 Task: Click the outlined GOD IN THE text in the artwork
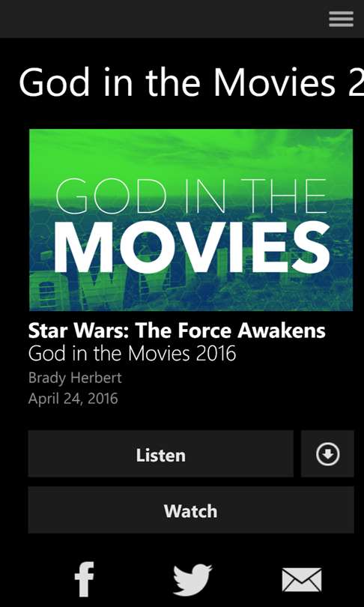(x=191, y=196)
